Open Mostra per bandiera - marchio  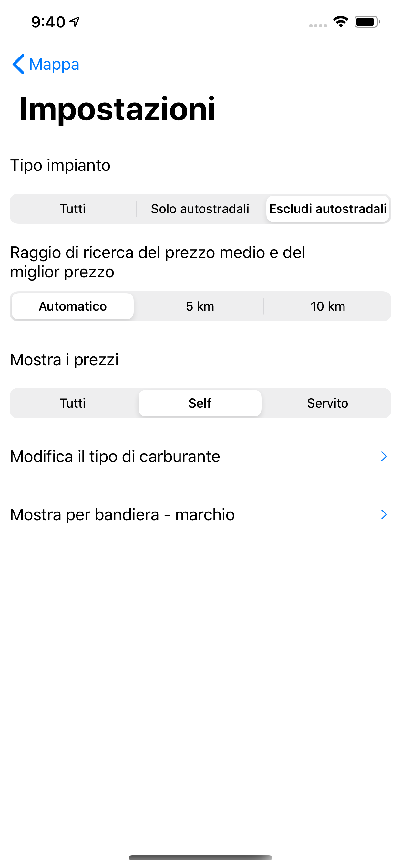[x=122, y=514]
